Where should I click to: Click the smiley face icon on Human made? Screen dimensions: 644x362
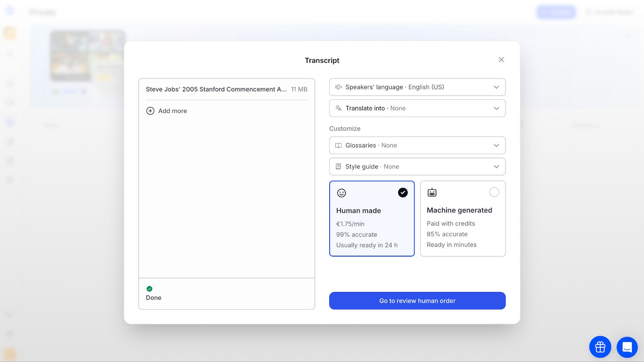click(341, 193)
